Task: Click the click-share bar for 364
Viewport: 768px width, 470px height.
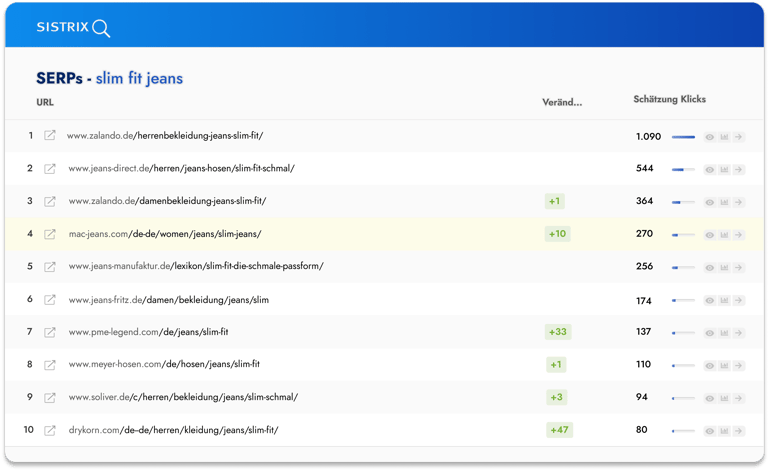Action: [x=683, y=202]
